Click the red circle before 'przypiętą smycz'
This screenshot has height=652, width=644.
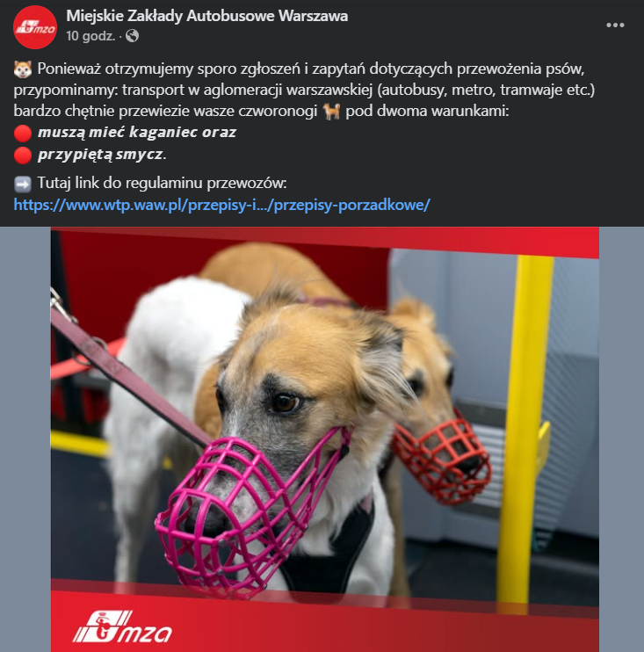click(23, 156)
